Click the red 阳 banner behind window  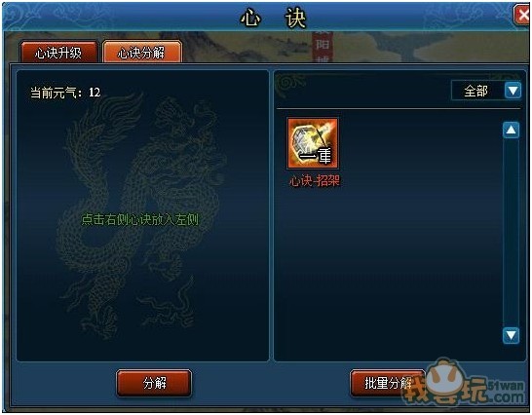(322, 46)
